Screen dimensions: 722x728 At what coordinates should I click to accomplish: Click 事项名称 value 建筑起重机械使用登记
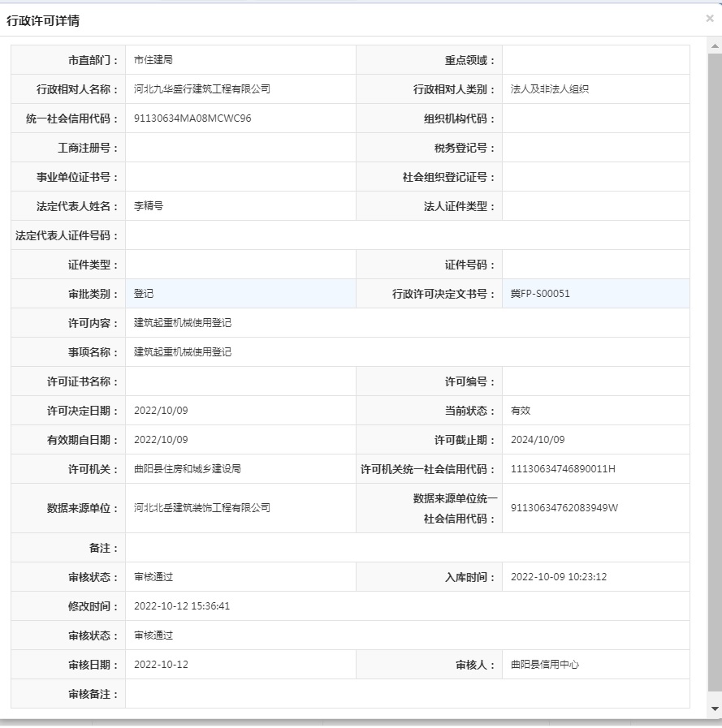[x=183, y=352]
